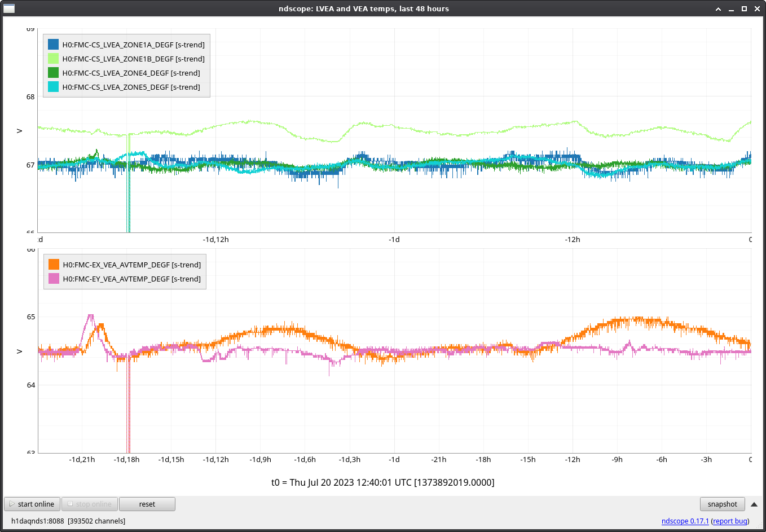Click the roll-up arrow in title bar
Image resolution: width=766 pixels, height=532 pixels.
[x=718, y=9]
